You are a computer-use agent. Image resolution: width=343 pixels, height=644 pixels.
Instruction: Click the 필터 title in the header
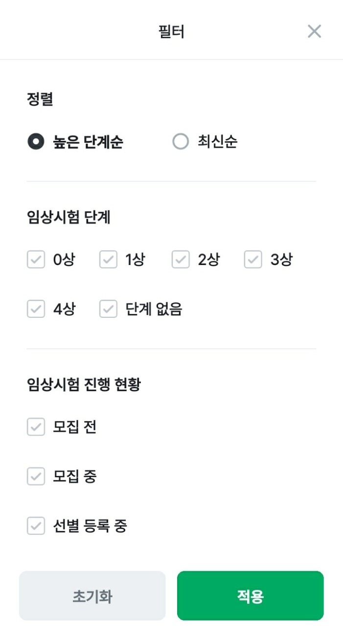click(x=171, y=32)
